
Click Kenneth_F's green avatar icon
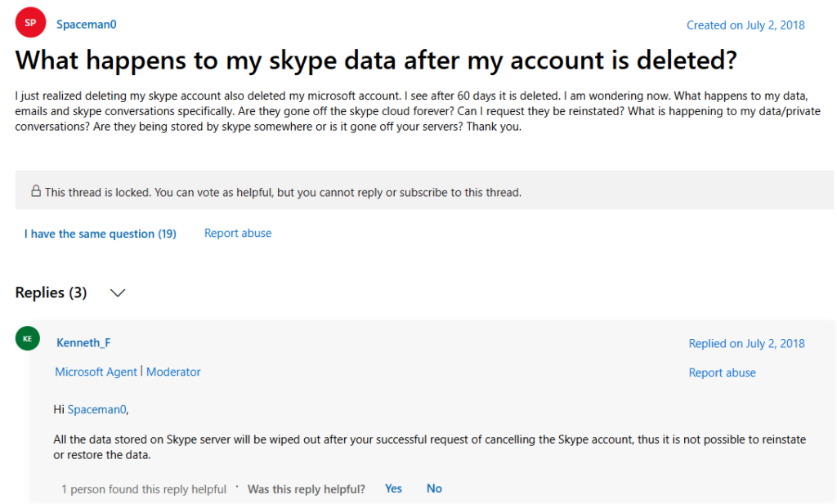click(27, 338)
